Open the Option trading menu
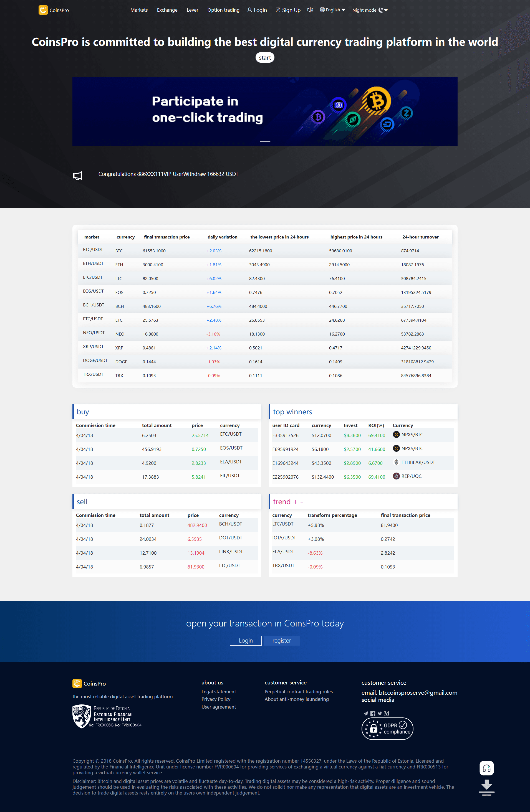 pos(224,10)
